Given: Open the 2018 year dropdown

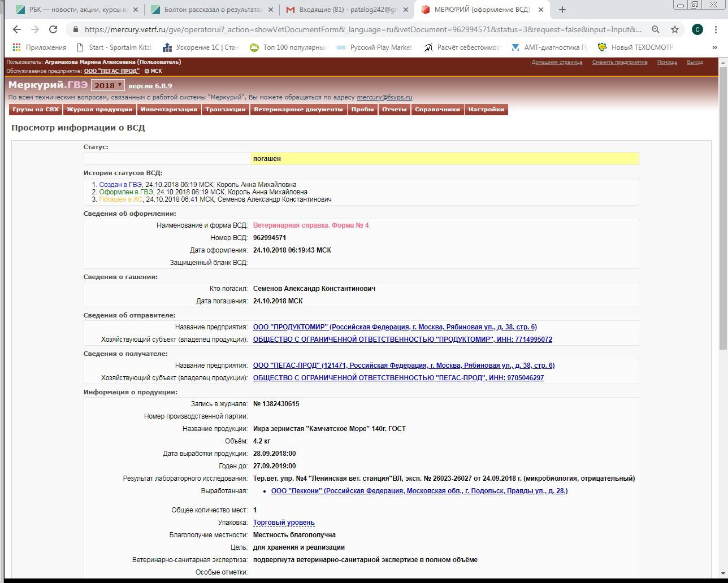Looking at the screenshot, I should [x=107, y=85].
